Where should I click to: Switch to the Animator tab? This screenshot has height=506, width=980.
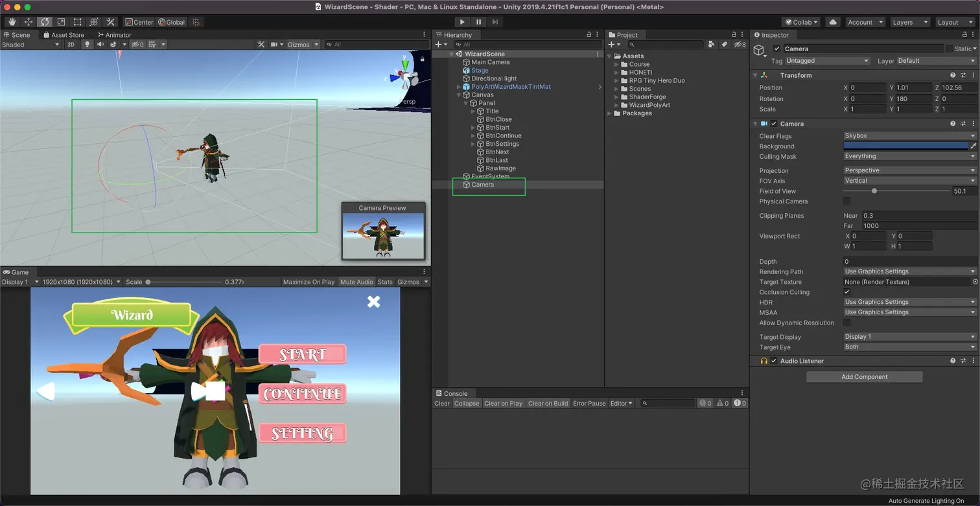[x=114, y=35]
